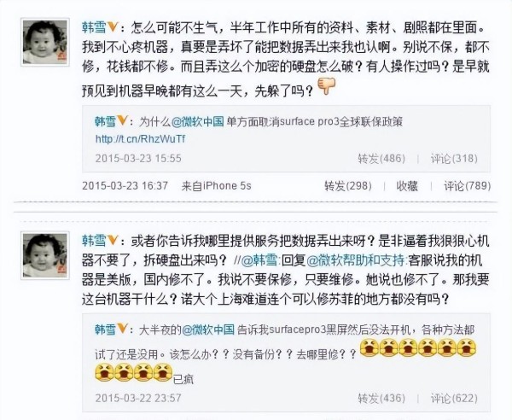Click verified badge in first quoted post
This screenshot has height=420, width=512.
click(122, 121)
